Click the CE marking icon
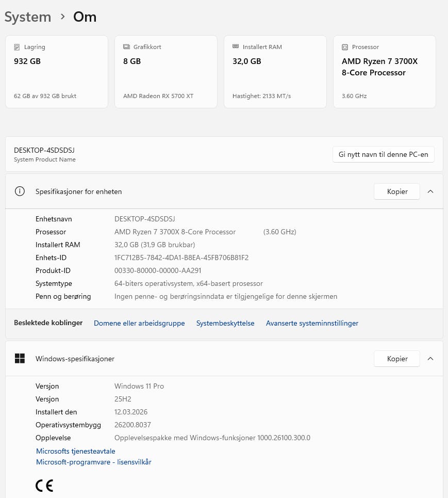The image size is (448, 498). click(x=44, y=485)
